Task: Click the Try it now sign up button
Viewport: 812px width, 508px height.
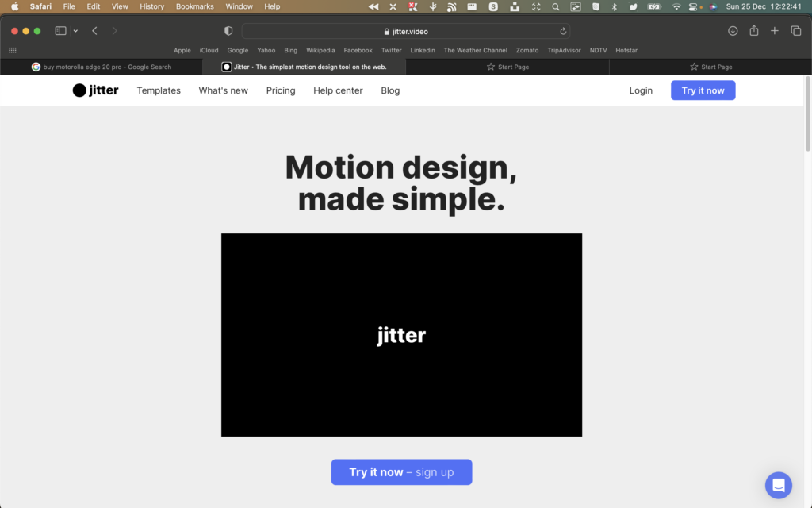Action: coord(401,471)
